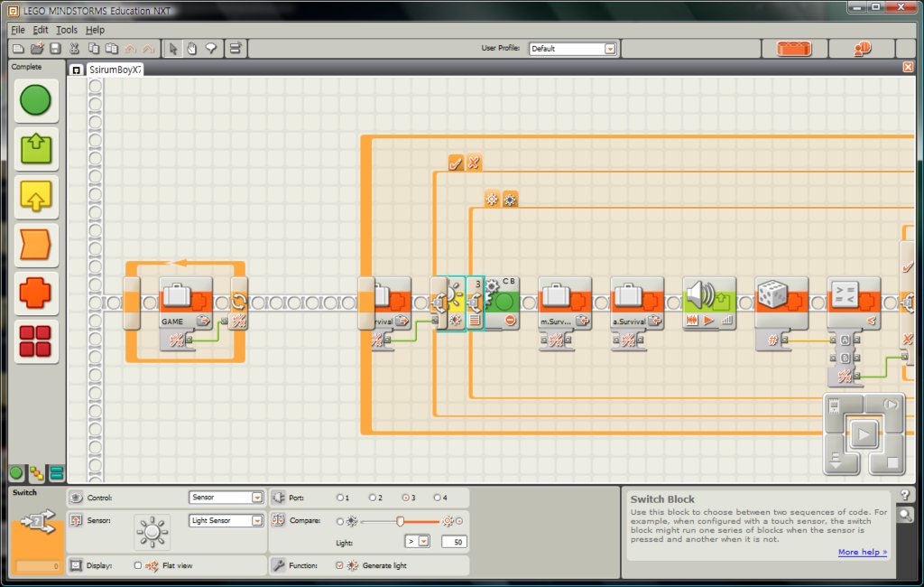Image resolution: width=924 pixels, height=587 pixels.
Task: Open the NXT window controller button
Action: [835, 405]
